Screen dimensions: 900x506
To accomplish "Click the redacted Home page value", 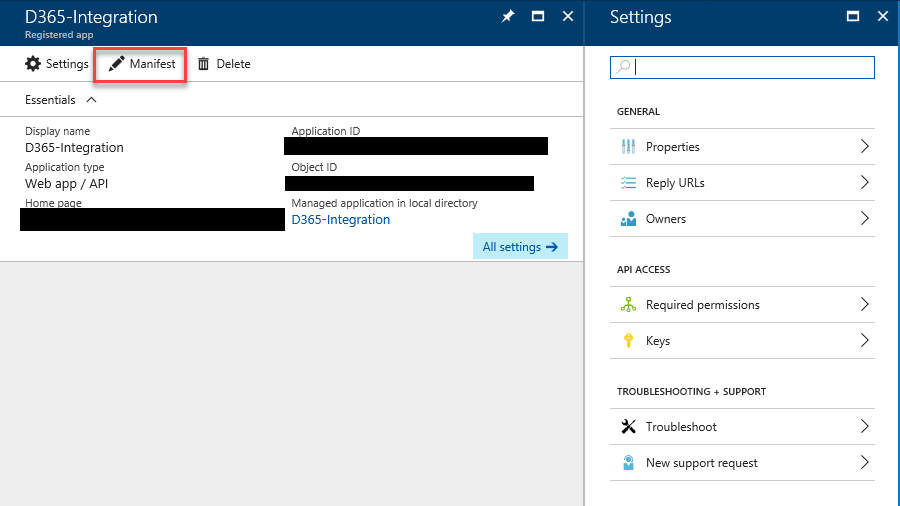I will click(x=152, y=220).
